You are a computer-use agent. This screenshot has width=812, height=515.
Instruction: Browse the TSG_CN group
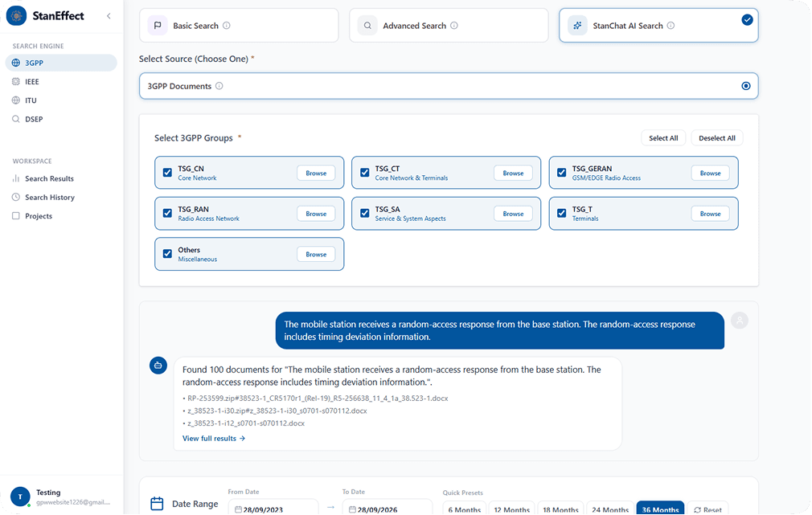316,173
